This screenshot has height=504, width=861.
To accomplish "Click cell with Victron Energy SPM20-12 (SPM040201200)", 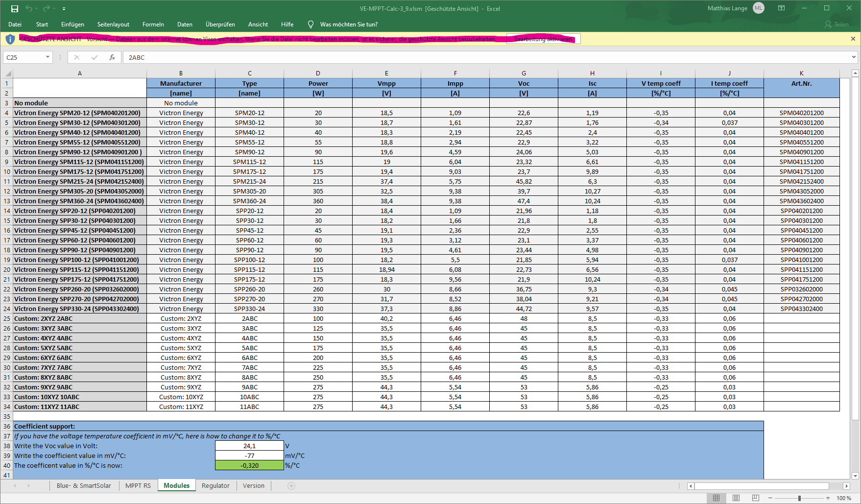I will pyautogui.click(x=80, y=113).
